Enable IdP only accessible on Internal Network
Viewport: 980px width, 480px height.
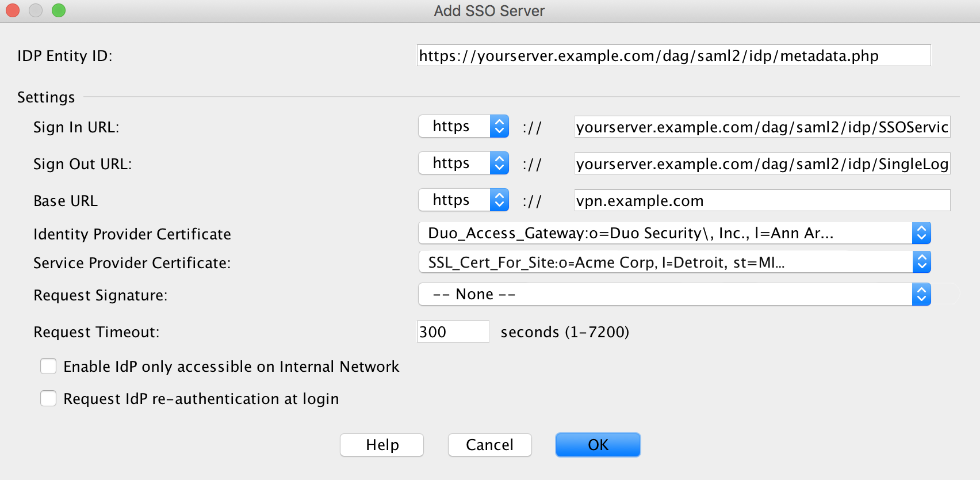(x=48, y=366)
